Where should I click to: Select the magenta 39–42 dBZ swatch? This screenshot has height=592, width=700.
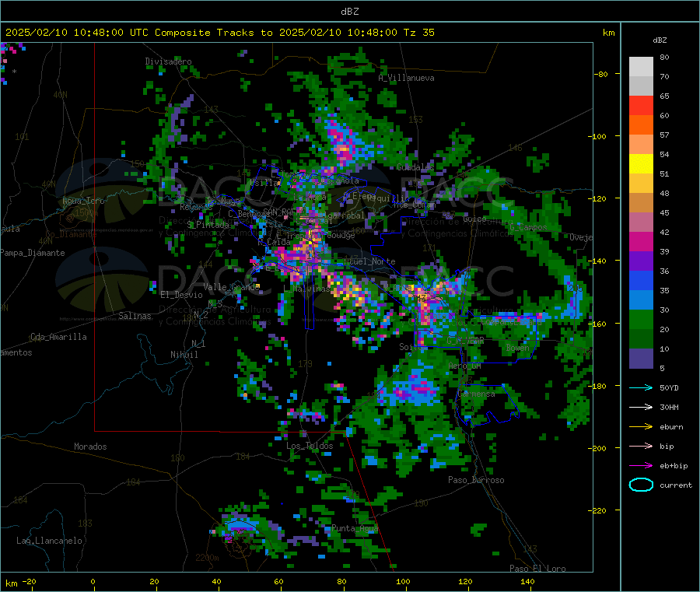pos(641,241)
